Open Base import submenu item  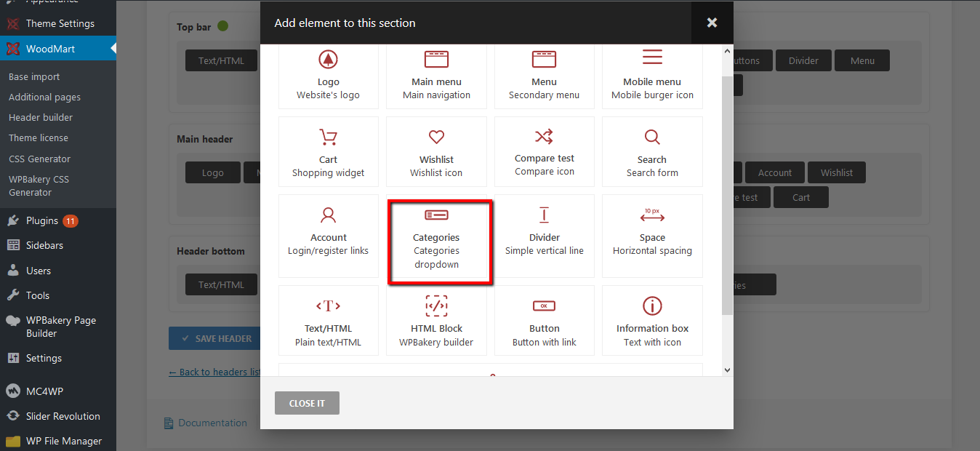click(x=34, y=76)
